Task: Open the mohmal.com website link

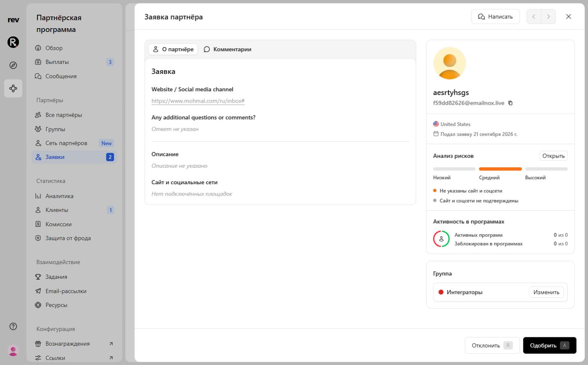Action: 198,101
